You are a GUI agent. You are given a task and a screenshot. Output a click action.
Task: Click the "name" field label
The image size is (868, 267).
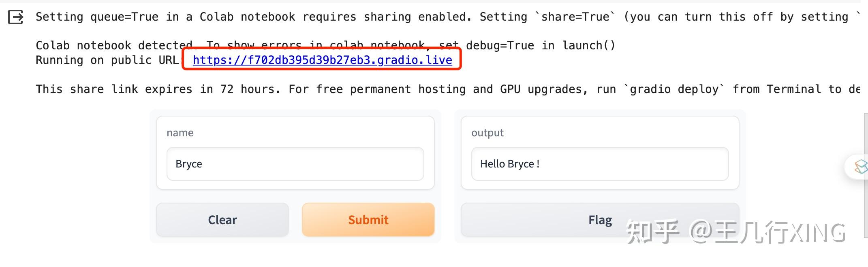click(180, 133)
